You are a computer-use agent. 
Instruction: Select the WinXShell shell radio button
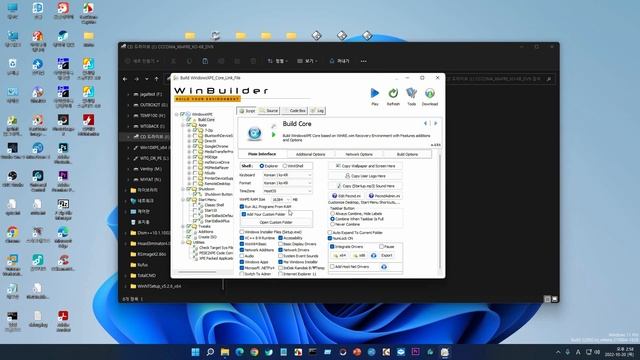pos(285,166)
